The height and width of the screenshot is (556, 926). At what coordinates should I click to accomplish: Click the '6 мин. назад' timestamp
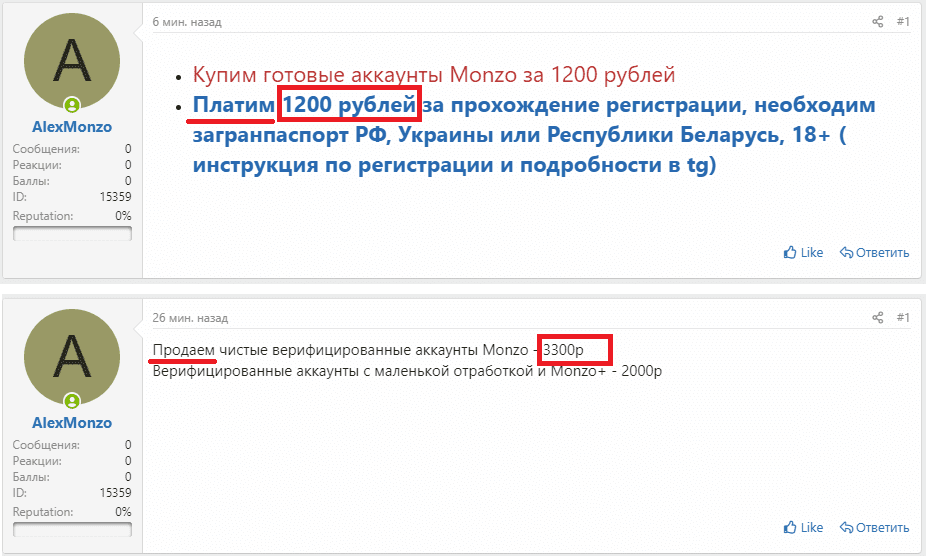(x=187, y=22)
